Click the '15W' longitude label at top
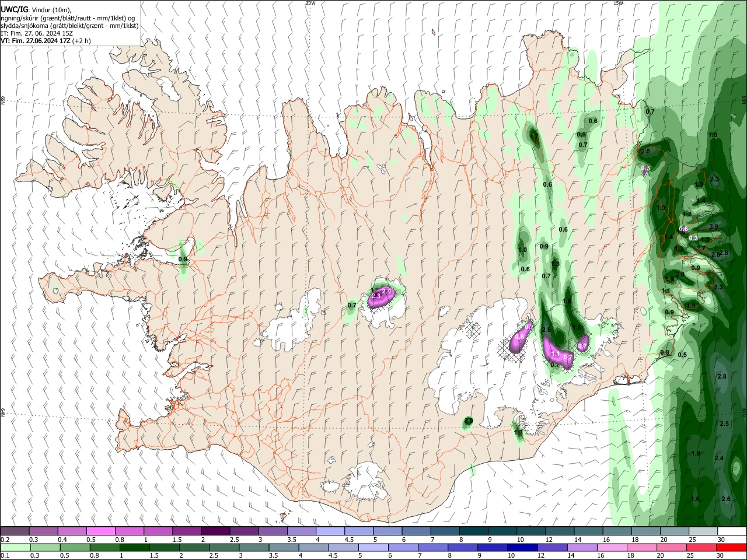The image size is (747, 560). click(618, 3)
